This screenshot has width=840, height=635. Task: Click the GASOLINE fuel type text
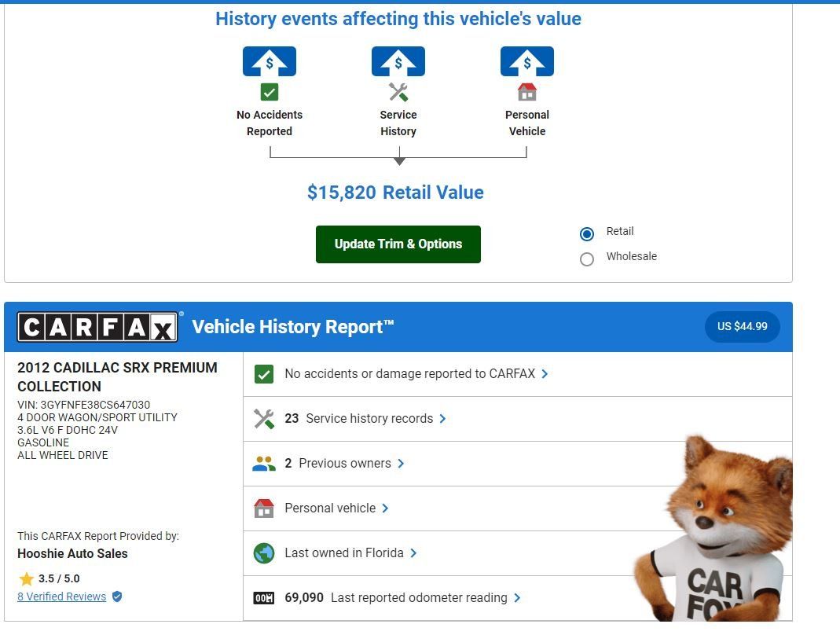pos(43,442)
